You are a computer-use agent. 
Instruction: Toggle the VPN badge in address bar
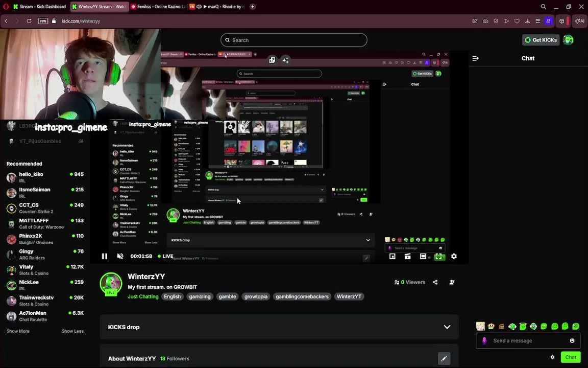click(43, 21)
